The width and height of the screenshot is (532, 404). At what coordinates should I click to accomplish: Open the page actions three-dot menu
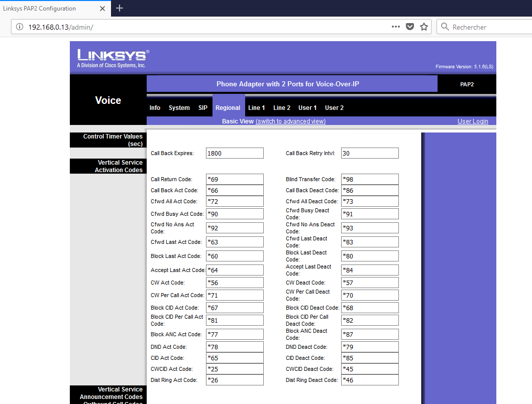click(x=396, y=27)
